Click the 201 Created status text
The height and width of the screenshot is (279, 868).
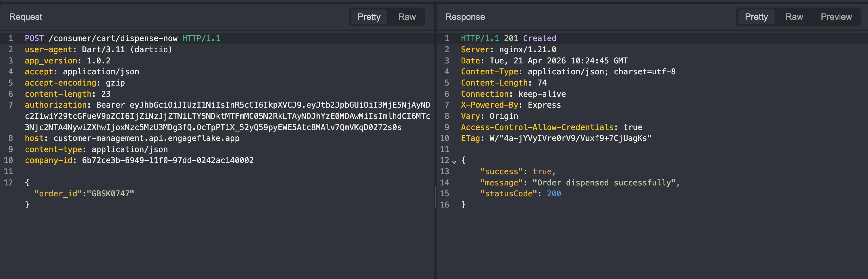point(530,38)
